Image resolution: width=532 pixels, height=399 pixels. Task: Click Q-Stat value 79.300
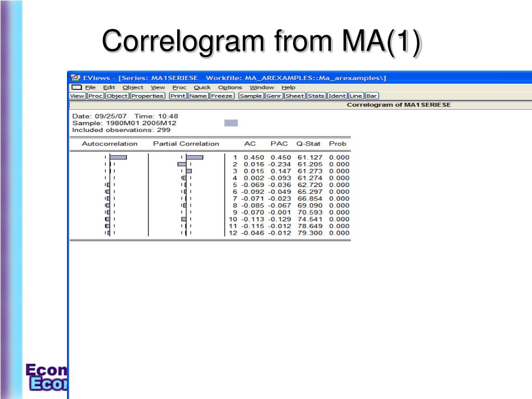coord(310,233)
